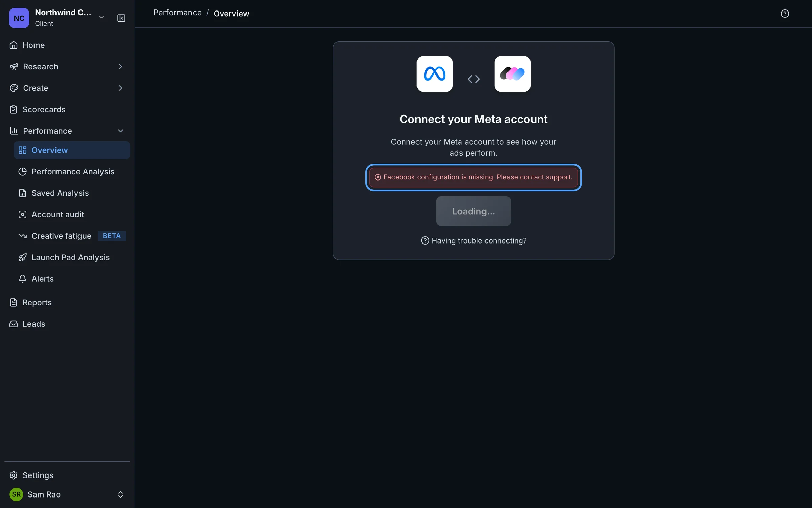Image resolution: width=812 pixels, height=508 pixels.
Task: Open the Northwind workspace switcher dropdown
Action: click(101, 17)
